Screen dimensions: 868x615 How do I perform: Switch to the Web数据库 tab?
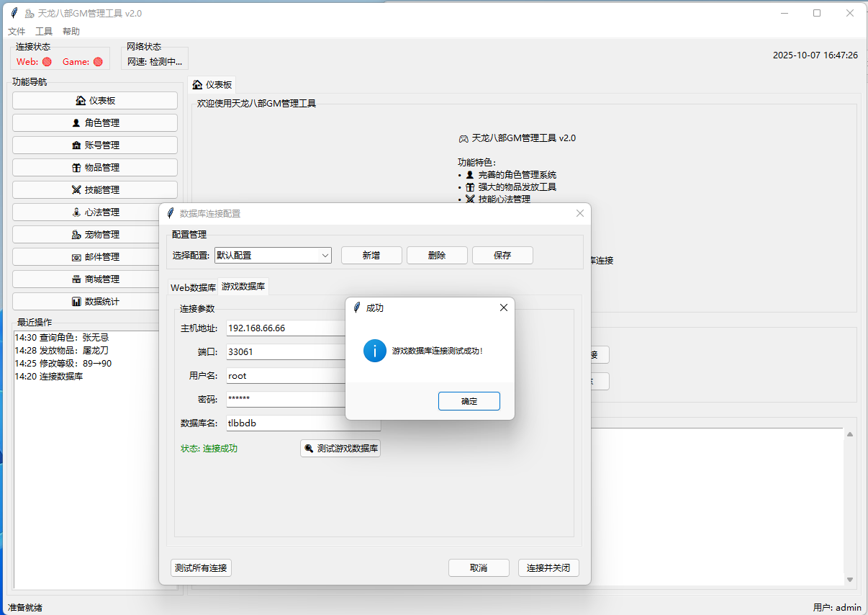(193, 287)
